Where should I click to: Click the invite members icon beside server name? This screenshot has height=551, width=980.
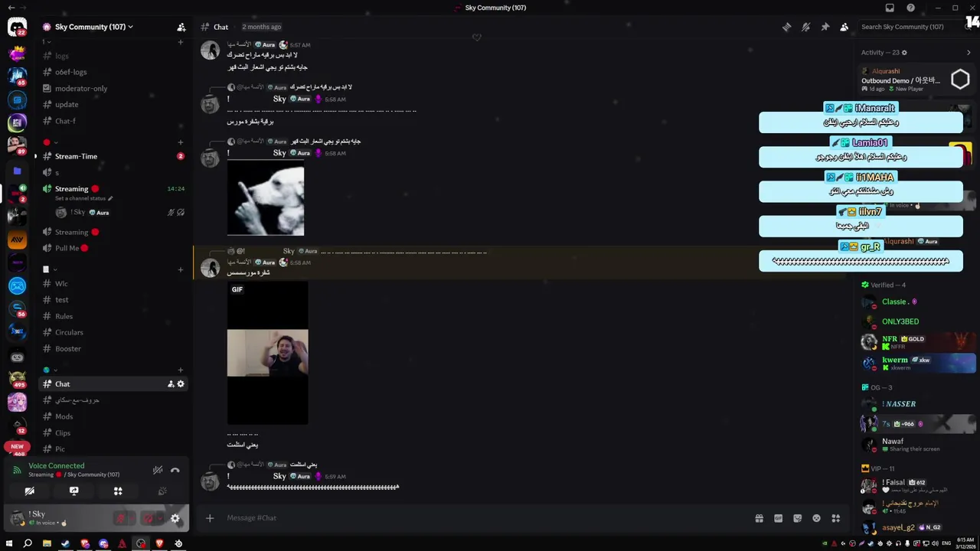[x=181, y=27]
